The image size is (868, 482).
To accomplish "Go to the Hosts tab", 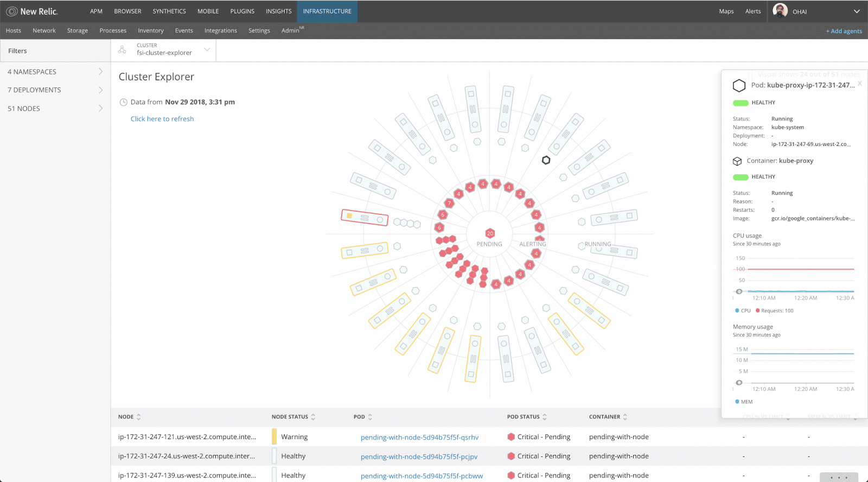I will [14, 30].
